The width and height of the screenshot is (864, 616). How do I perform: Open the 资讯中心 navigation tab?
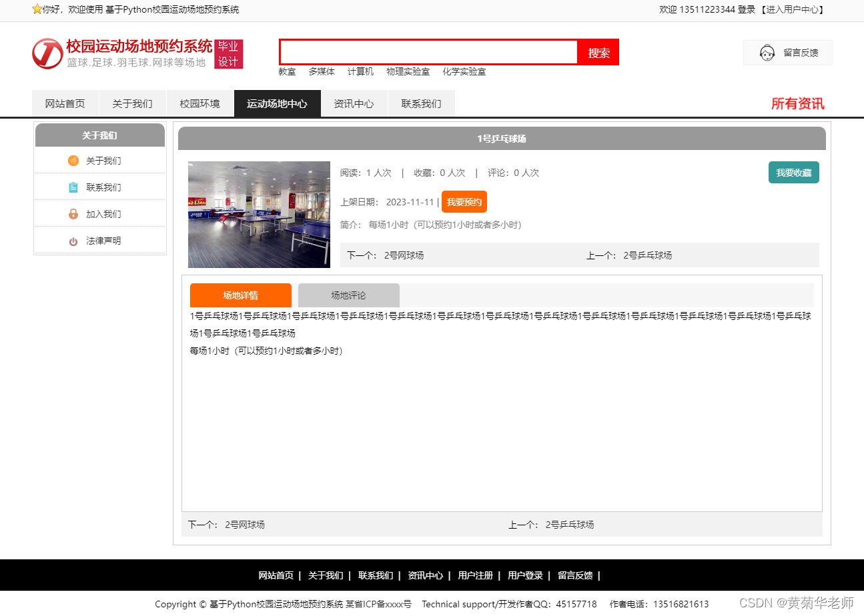click(x=354, y=103)
